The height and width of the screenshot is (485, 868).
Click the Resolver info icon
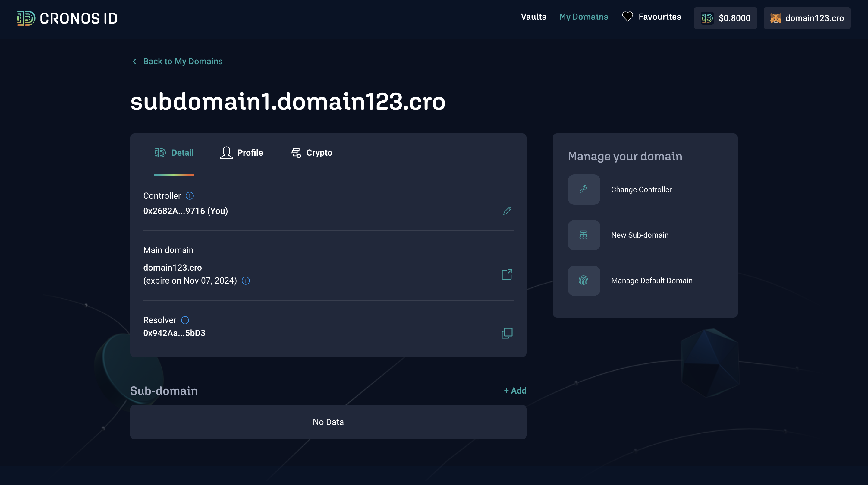(x=185, y=320)
